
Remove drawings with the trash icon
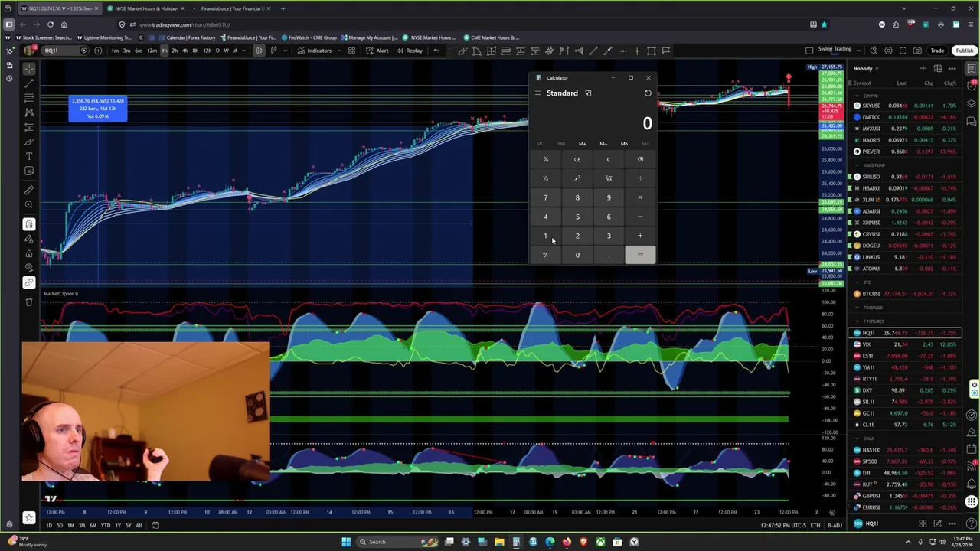(x=29, y=302)
